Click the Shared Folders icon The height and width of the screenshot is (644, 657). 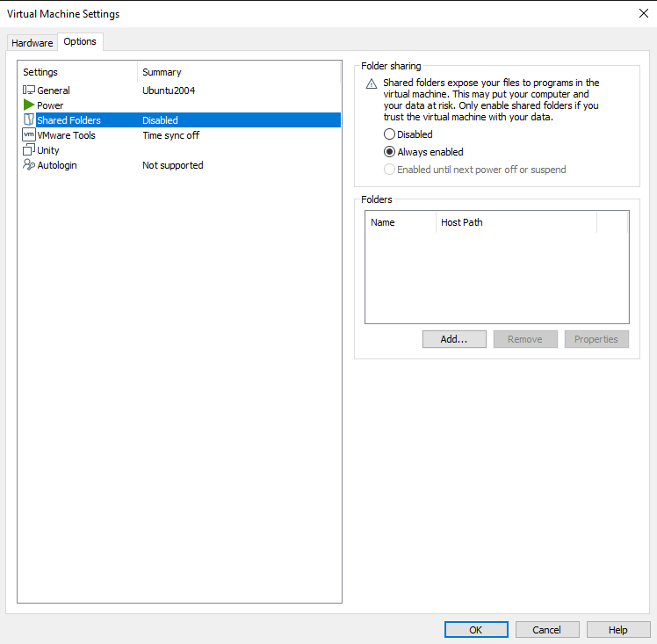point(28,119)
